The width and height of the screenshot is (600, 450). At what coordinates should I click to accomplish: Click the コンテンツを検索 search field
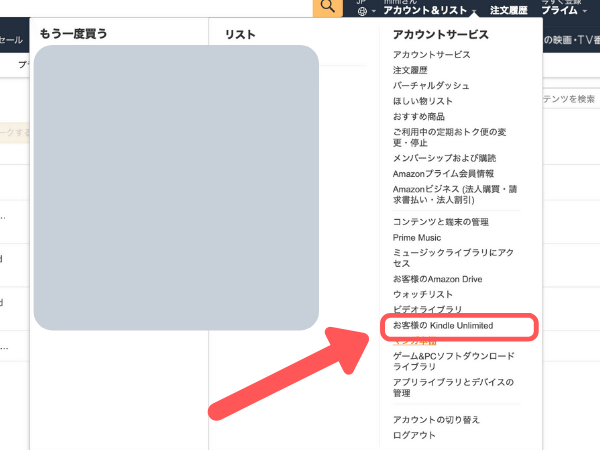click(571, 99)
